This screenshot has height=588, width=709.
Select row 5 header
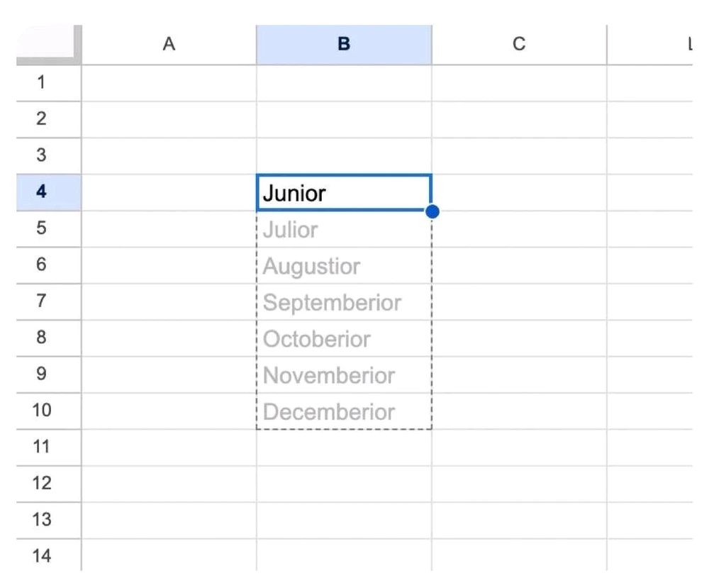pyautogui.click(x=42, y=228)
